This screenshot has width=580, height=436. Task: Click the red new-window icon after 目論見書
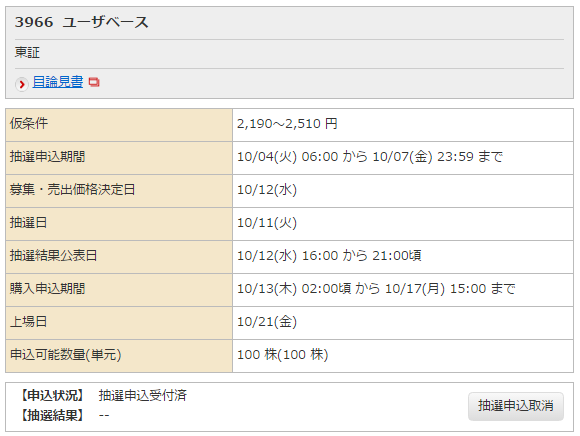(94, 82)
